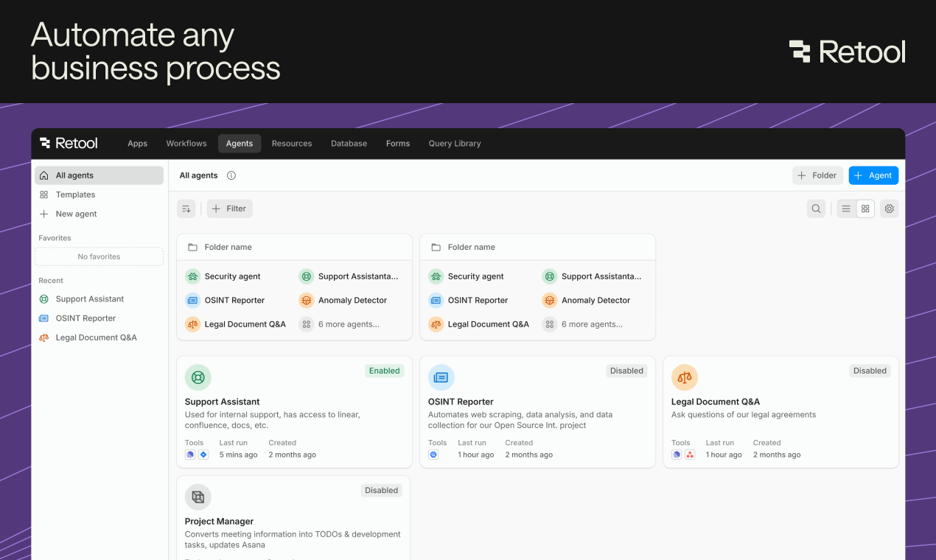Click Linear tool icon on Support Assistant

point(190,455)
